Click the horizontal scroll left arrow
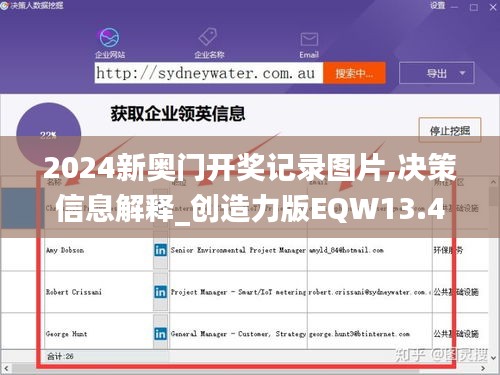The height and width of the screenshot is (375, 500). [x=6, y=369]
